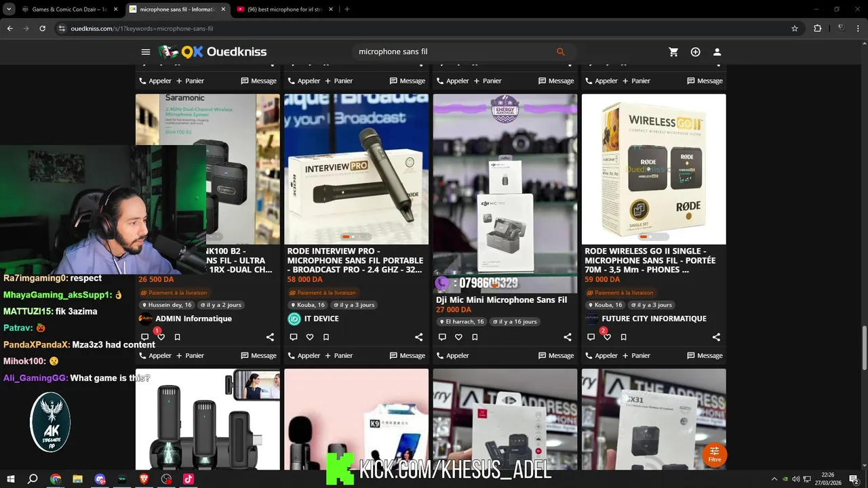This screenshot has height=488, width=868.
Task: Click Appeler under IT DEVICE listing
Action: click(304, 355)
